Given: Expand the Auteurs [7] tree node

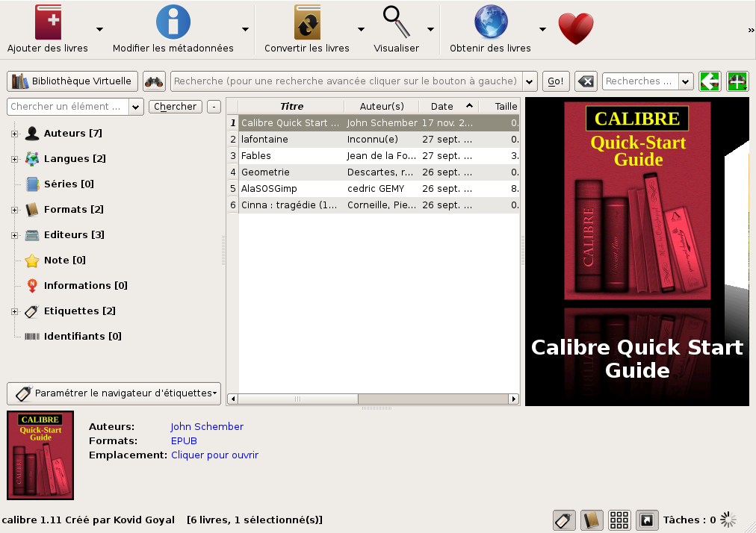Looking at the screenshot, I should point(14,134).
